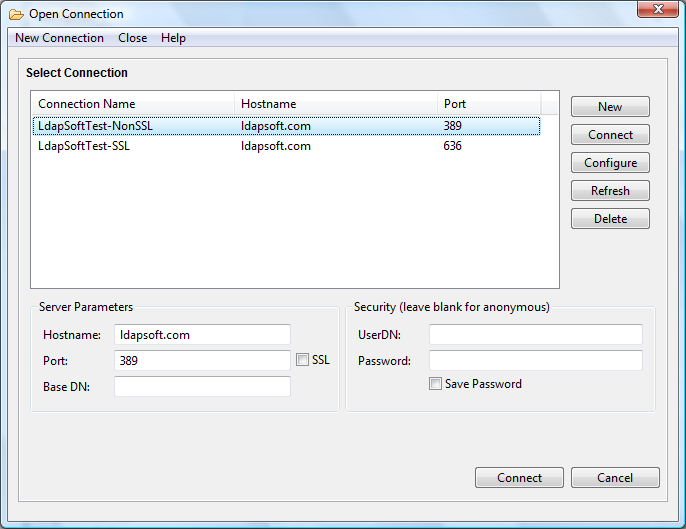The image size is (686, 529).
Task: Enable the SSL checkbox
Action: [x=302, y=360]
